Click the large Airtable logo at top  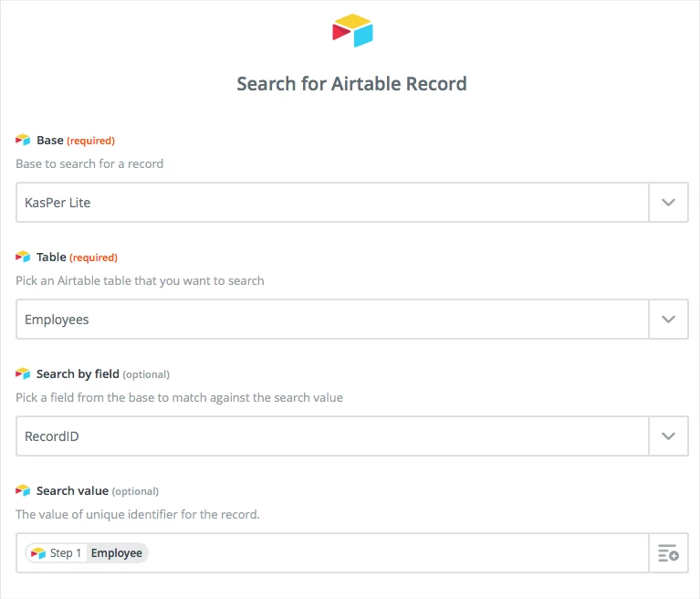coord(352,30)
